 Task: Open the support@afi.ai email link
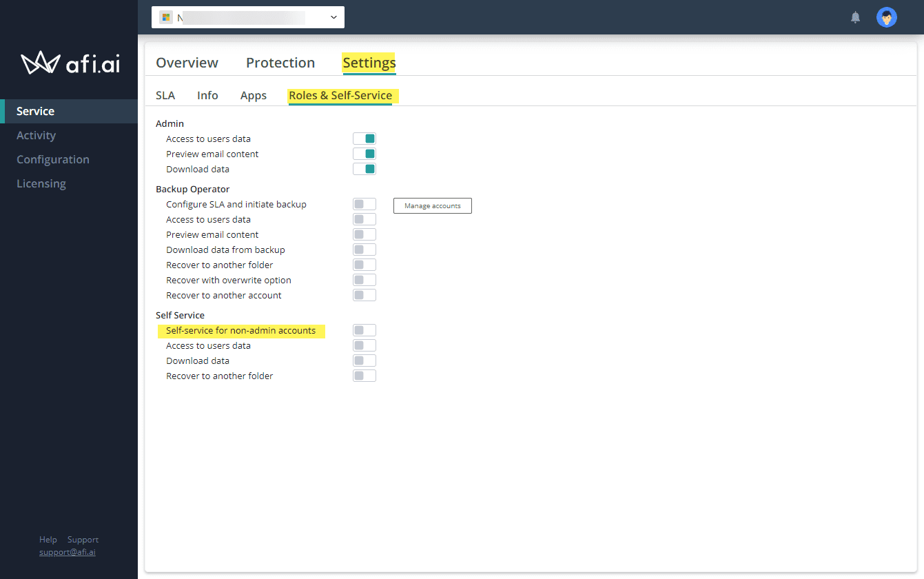(x=67, y=551)
